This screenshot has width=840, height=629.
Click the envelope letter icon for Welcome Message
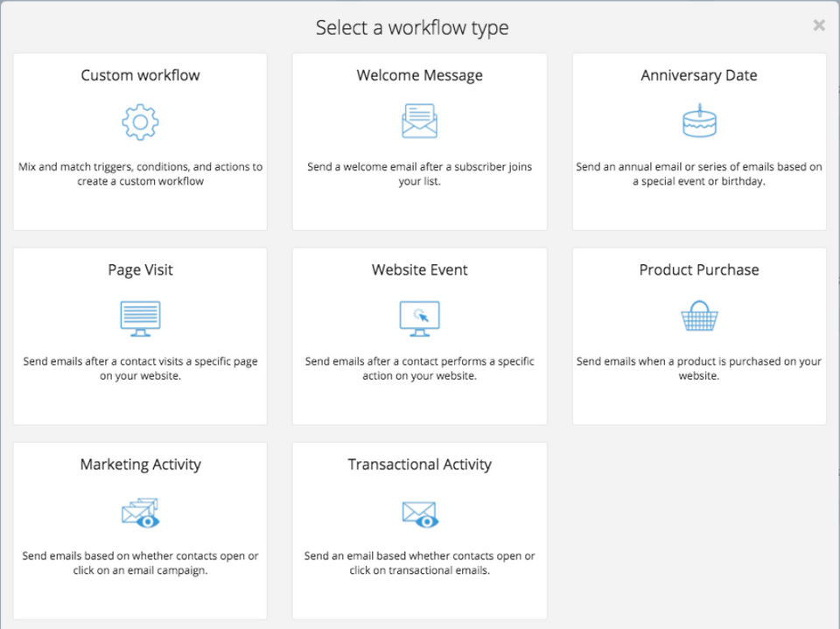[419, 121]
